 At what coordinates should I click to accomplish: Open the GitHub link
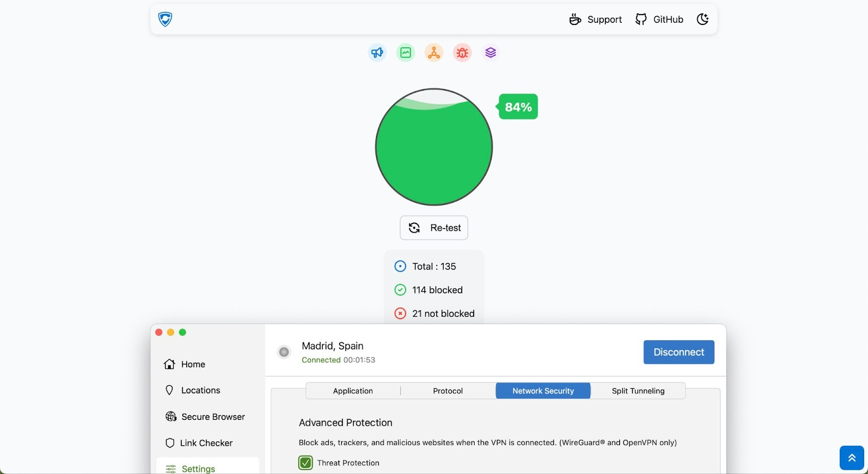click(659, 20)
